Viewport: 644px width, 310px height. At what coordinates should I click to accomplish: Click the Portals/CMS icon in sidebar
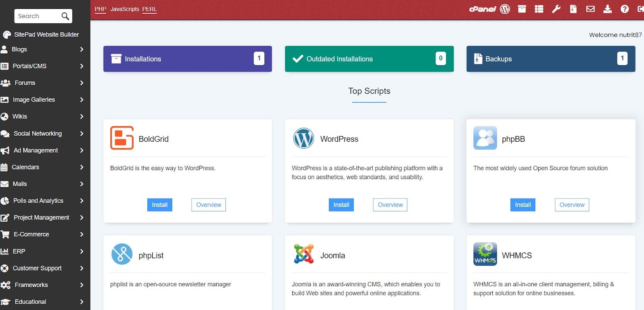click(4, 66)
